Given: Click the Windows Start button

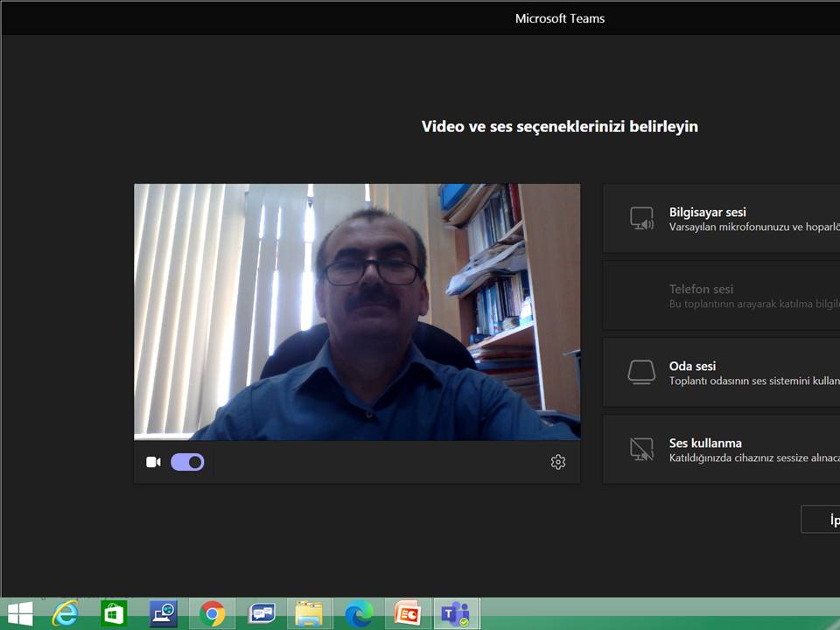Looking at the screenshot, I should click(19, 613).
